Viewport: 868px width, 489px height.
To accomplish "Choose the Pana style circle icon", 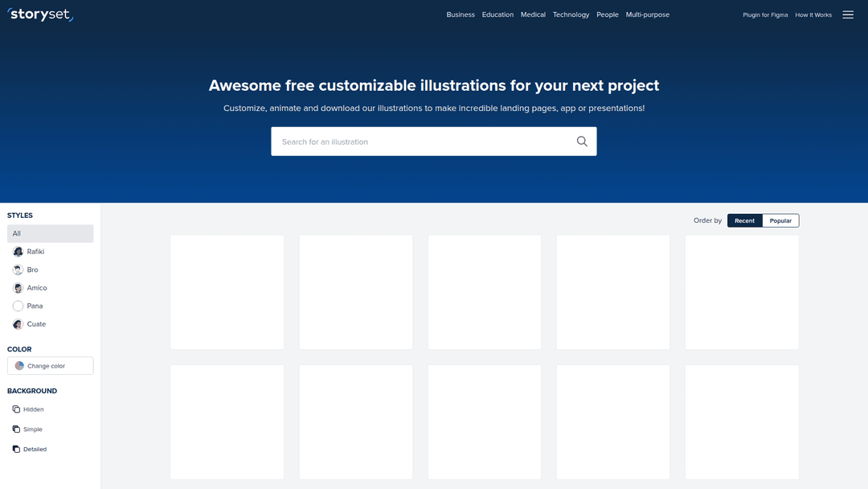I will click(x=18, y=306).
